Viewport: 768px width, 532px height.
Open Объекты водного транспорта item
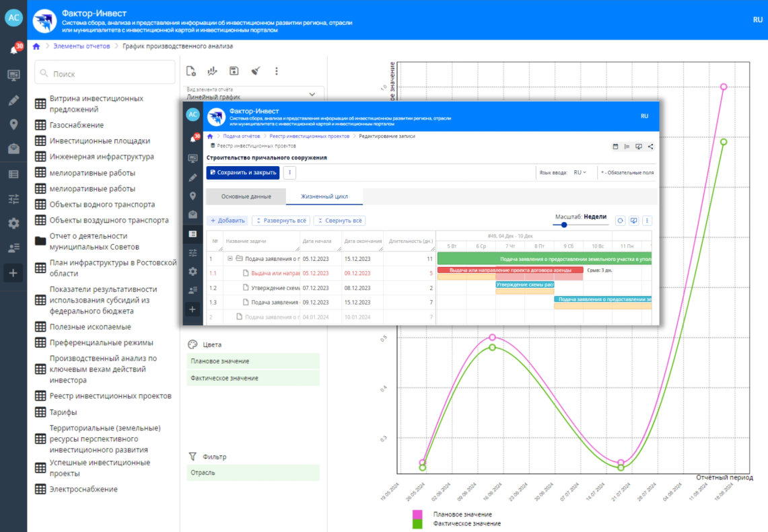[102, 204]
